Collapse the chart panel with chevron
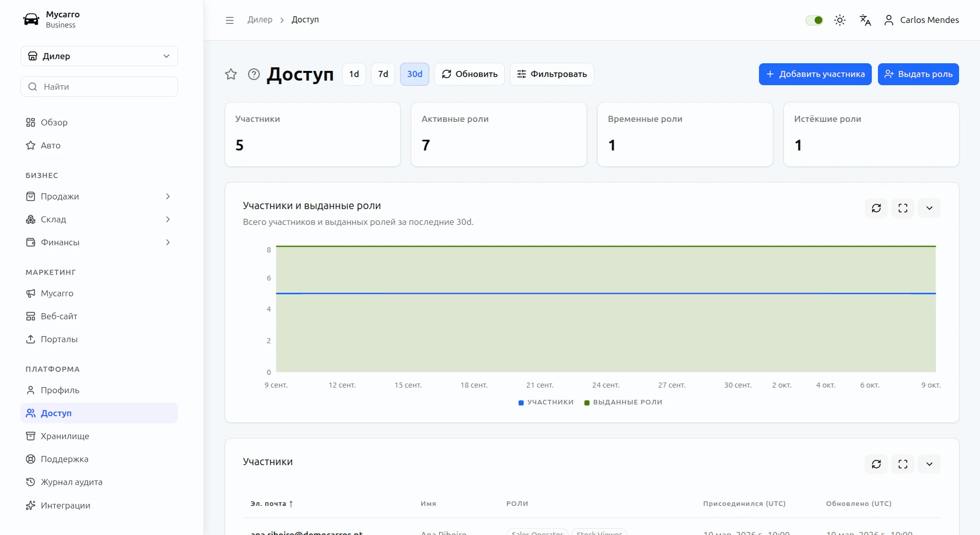The width and height of the screenshot is (980, 535). [x=930, y=208]
